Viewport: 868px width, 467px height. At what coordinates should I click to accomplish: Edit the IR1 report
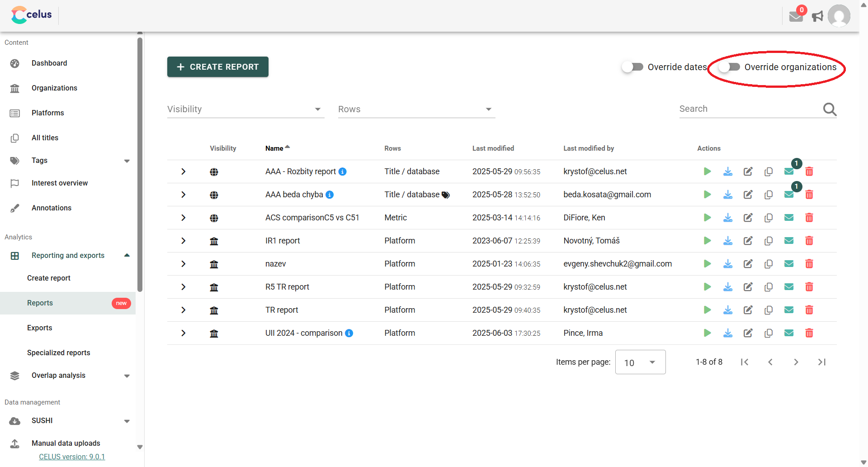coord(748,241)
